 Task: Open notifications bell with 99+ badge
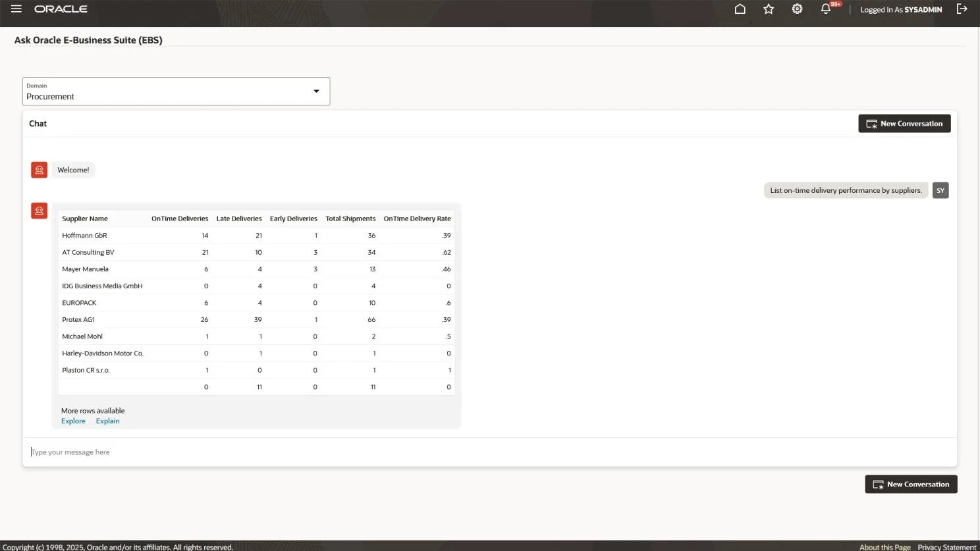[x=827, y=9]
